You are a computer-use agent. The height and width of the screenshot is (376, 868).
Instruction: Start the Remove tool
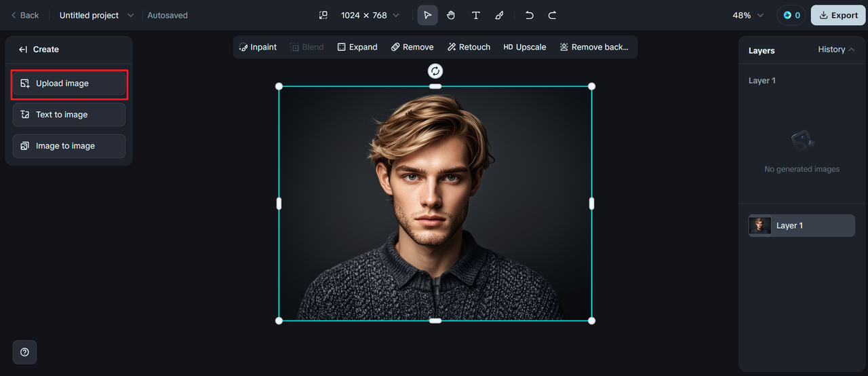[x=412, y=47]
